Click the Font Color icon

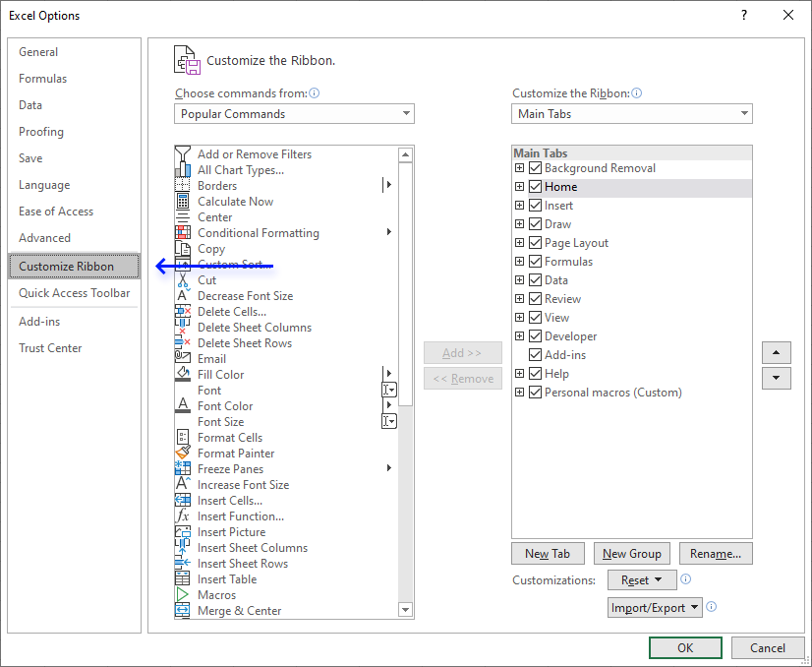[x=182, y=405]
